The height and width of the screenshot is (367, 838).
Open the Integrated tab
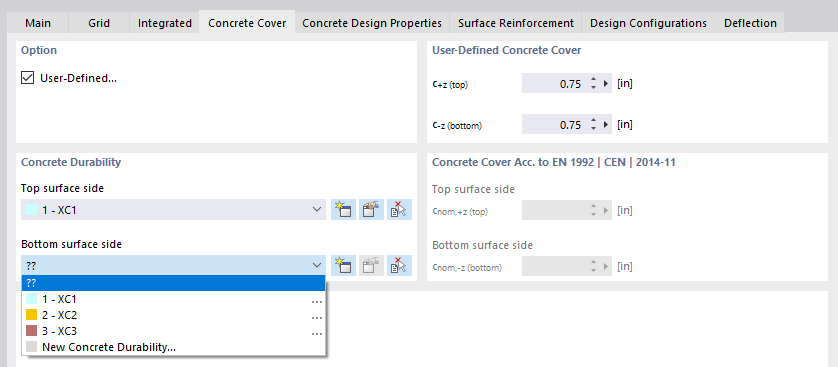(x=165, y=23)
